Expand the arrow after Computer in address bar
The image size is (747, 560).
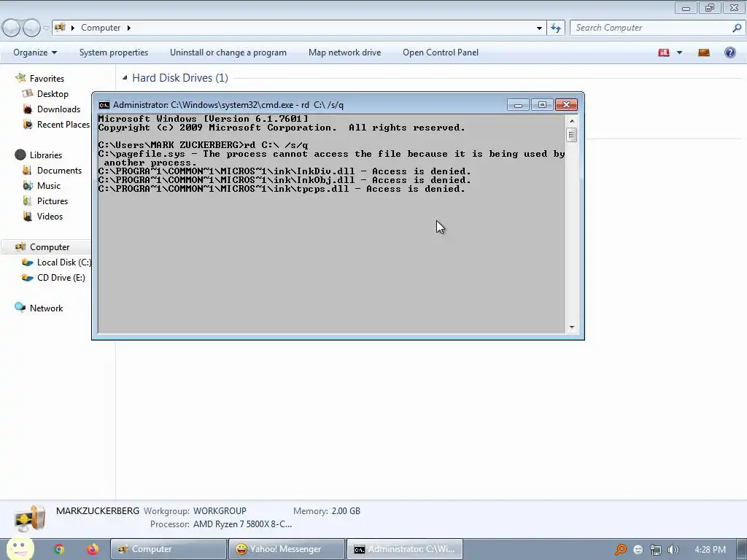pos(128,28)
